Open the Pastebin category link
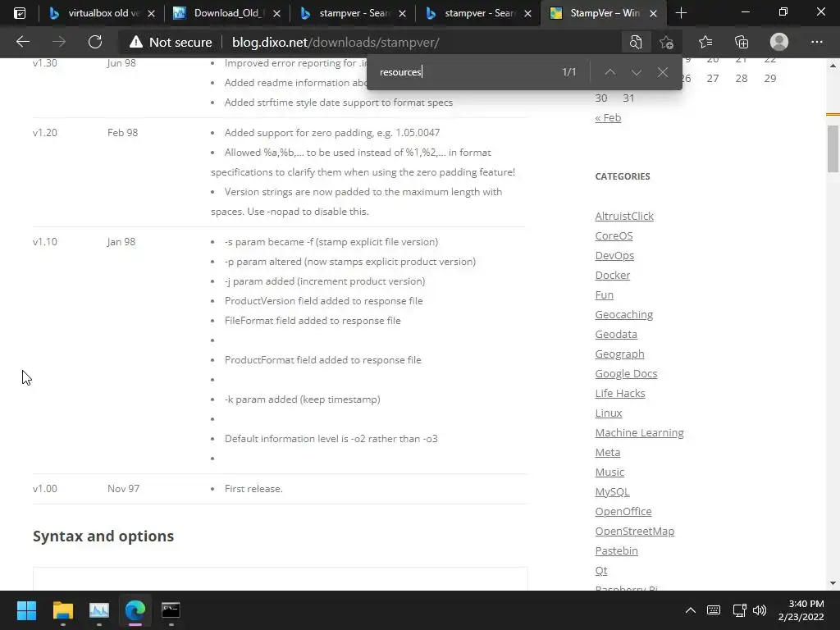The height and width of the screenshot is (630, 840). (617, 550)
